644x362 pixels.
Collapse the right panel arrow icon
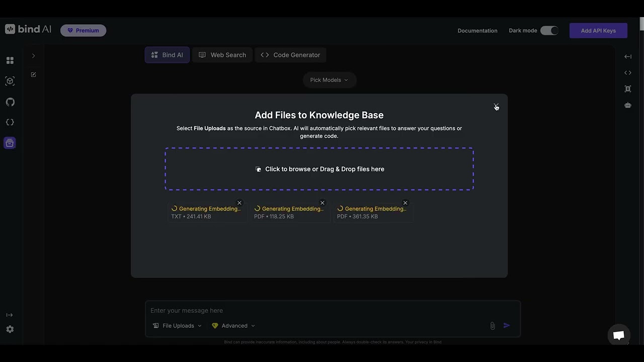click(628, 57)
